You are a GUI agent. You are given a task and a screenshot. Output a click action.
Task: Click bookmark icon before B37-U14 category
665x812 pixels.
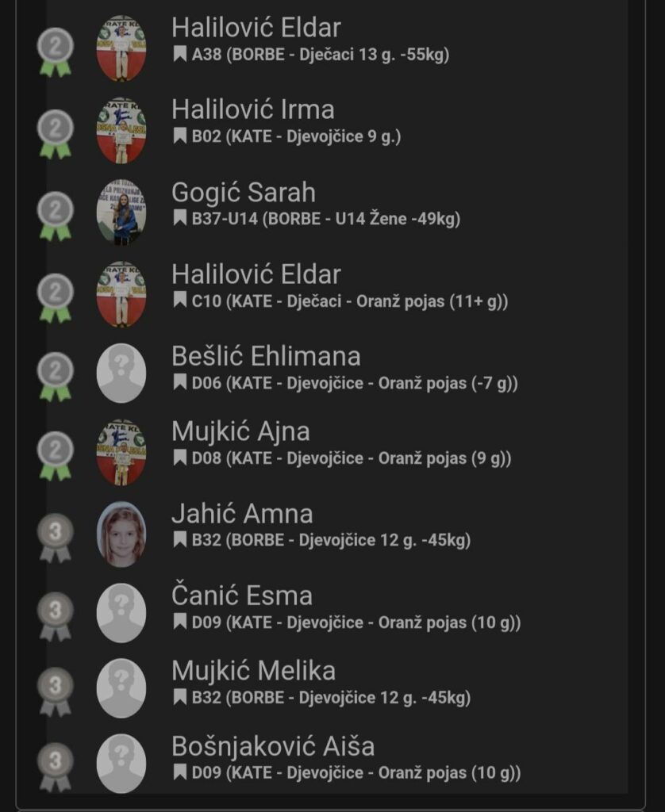pyautogui.click(x=180, y=219)
